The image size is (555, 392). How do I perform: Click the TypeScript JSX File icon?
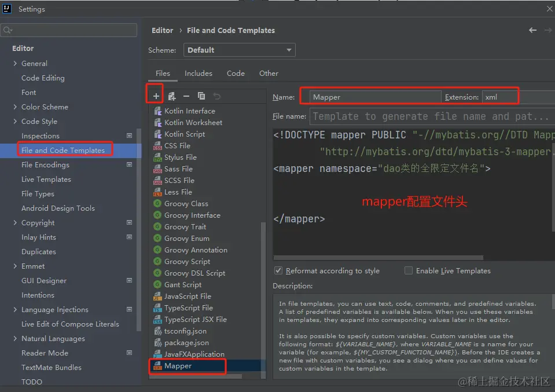click(157, 320)
